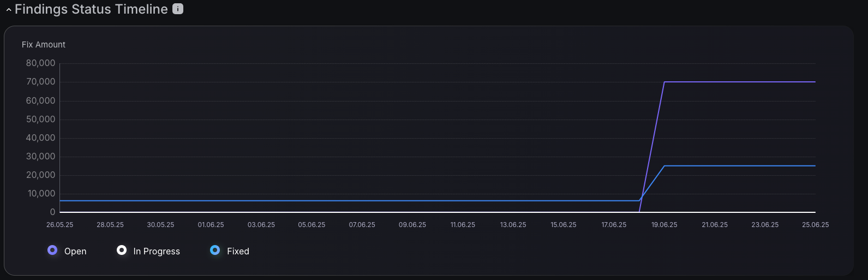The height and width of the screenshot is (280, 868).
Task: Click the 70,000 y-axis label
Action: [41, 82]
